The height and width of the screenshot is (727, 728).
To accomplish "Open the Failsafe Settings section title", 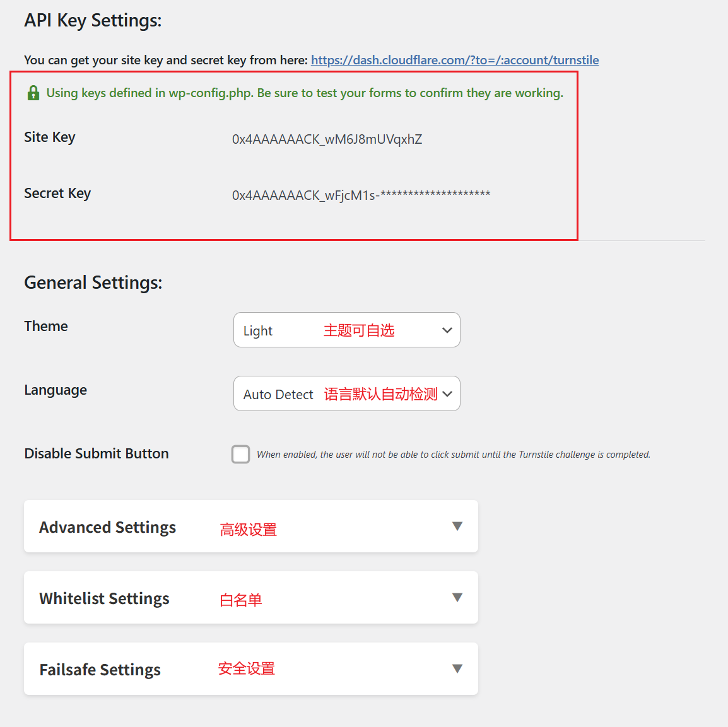I will [100, 670].
